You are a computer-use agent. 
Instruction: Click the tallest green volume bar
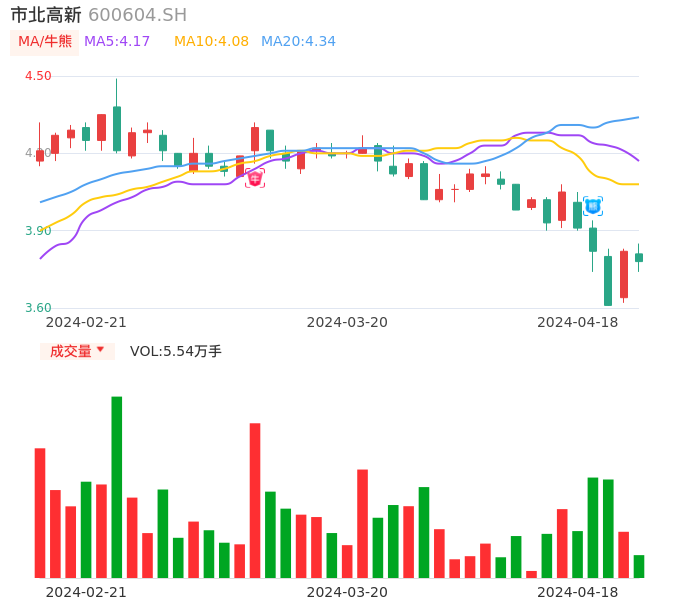(117, 487)
